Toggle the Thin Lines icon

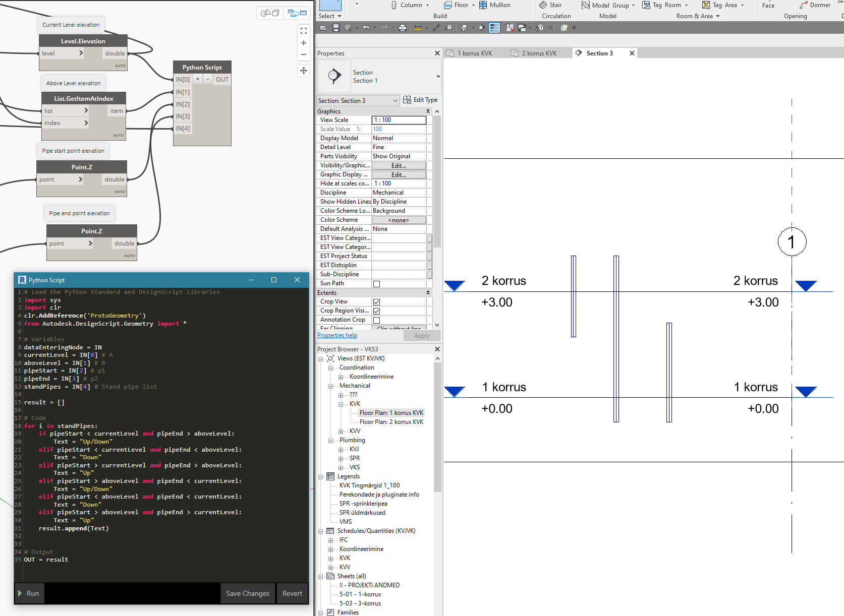(x=494, y=28)
